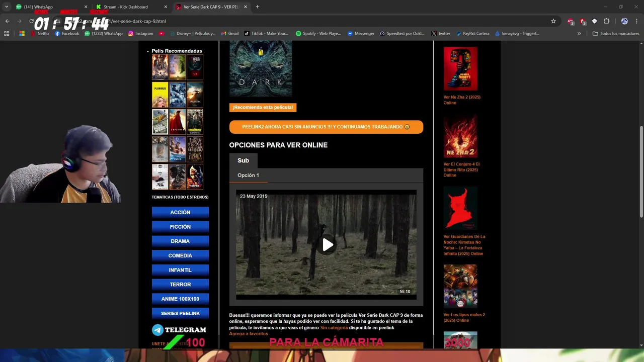Image resolution: width=644 pixels, height=362 pixels.
Task: Choose Opción 1 video source
Action: tap(248, 175)
